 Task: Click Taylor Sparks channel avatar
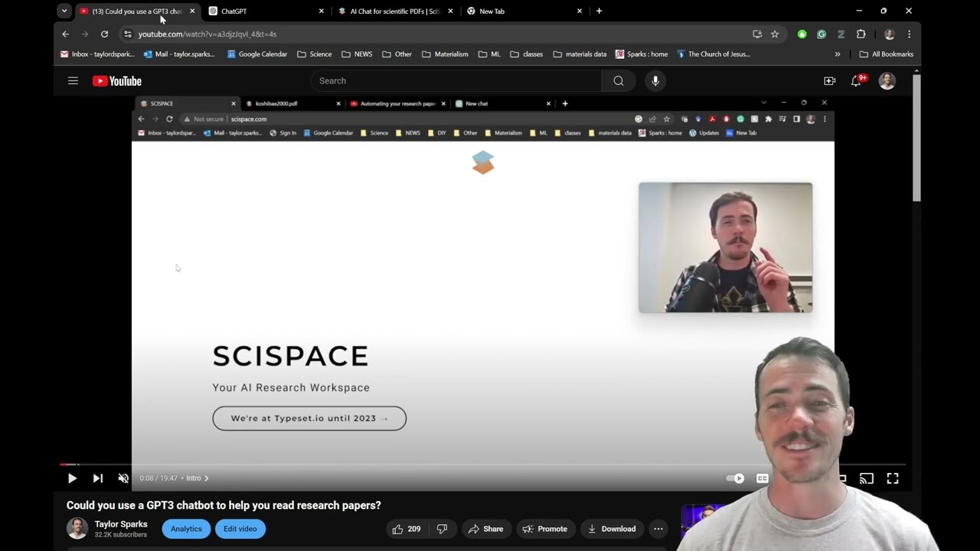pyautogui.click(x=77, y=528)
